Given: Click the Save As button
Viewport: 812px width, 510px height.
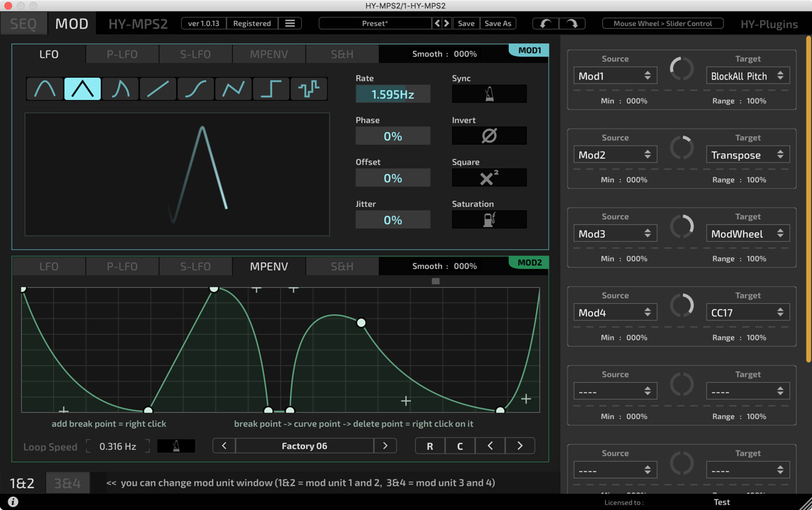Looking at the screenshot, I should pos(498,23).
